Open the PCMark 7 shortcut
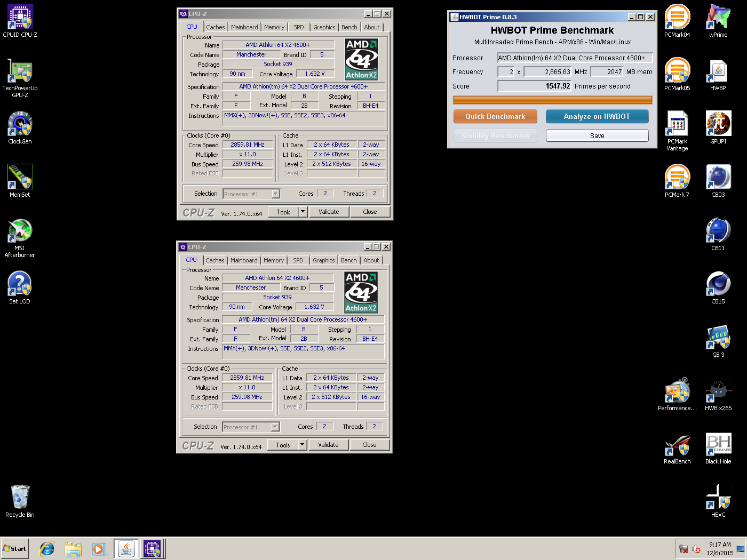The width and height of the screenshot is (747, 560). (x=677, y=181)
